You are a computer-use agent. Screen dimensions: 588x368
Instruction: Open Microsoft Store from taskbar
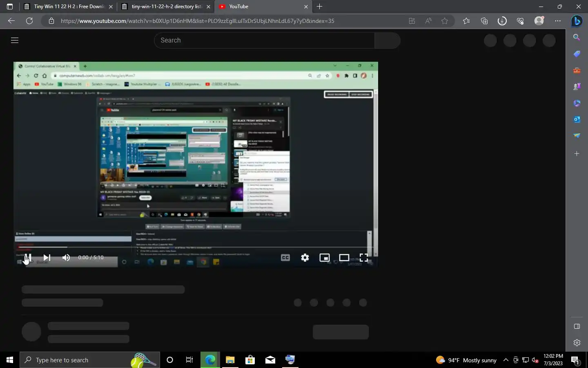[x=250, y=360]
